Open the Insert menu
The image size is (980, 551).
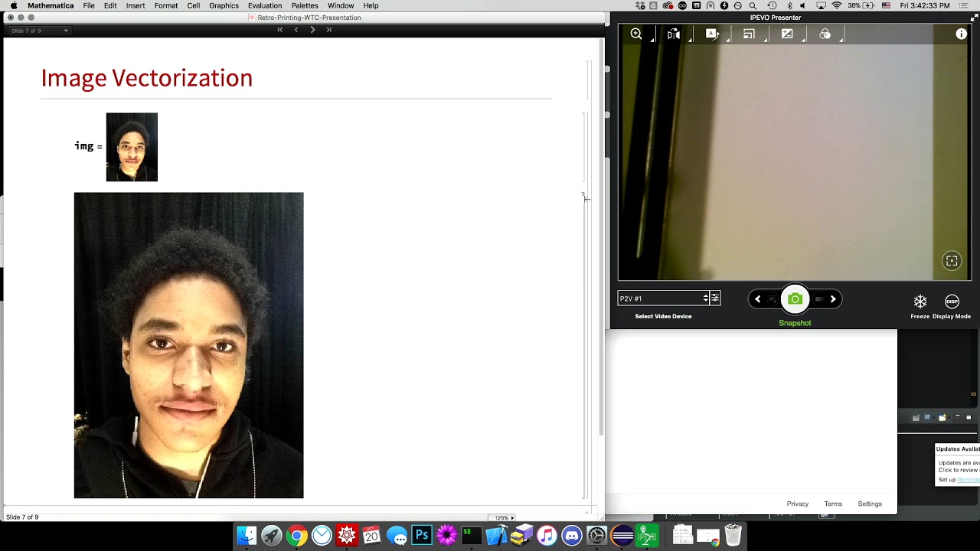tap(136, 5)
